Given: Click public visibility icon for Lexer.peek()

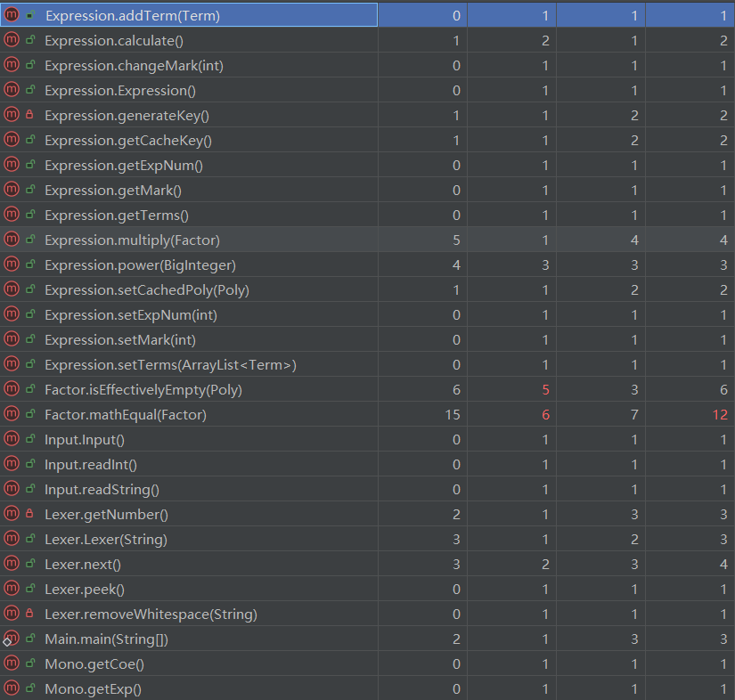Looking at the screenshot, I should 30,589.
